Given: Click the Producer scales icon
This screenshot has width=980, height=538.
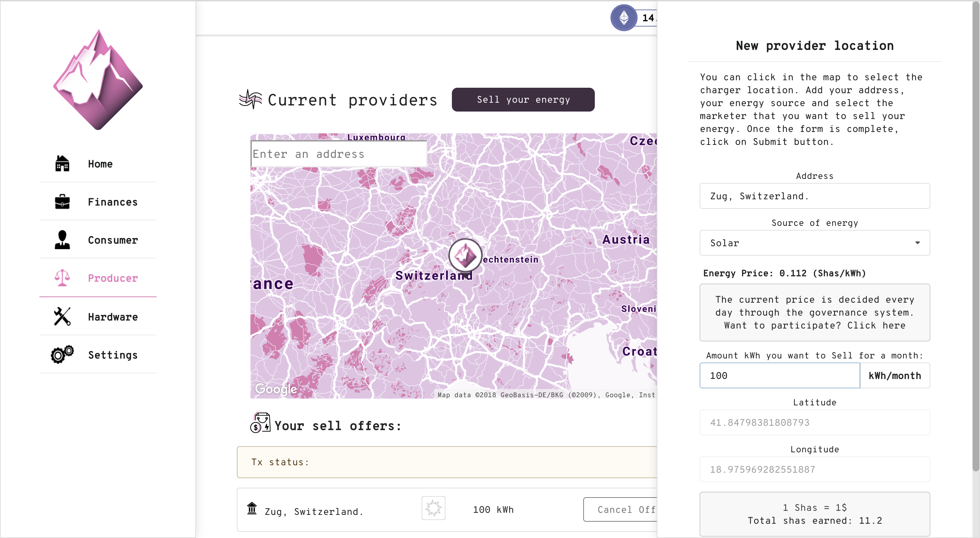Looking at the screenshot, I should pos(62,278).
